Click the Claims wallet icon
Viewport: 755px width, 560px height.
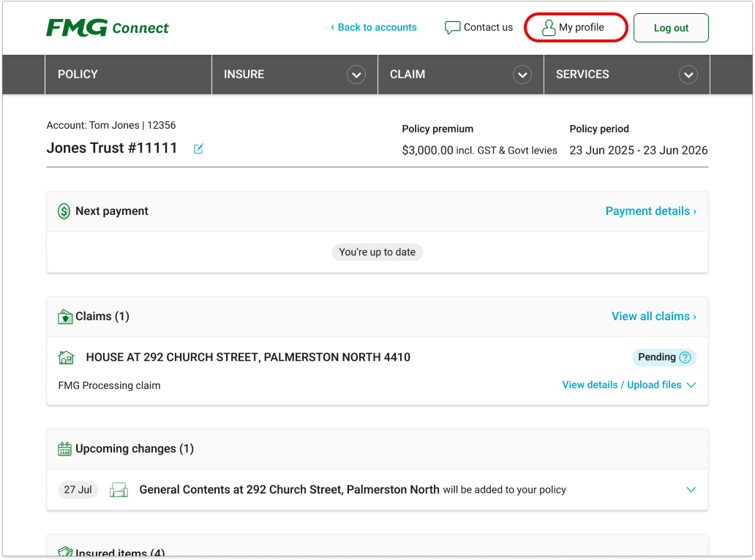tap(65, 317)
